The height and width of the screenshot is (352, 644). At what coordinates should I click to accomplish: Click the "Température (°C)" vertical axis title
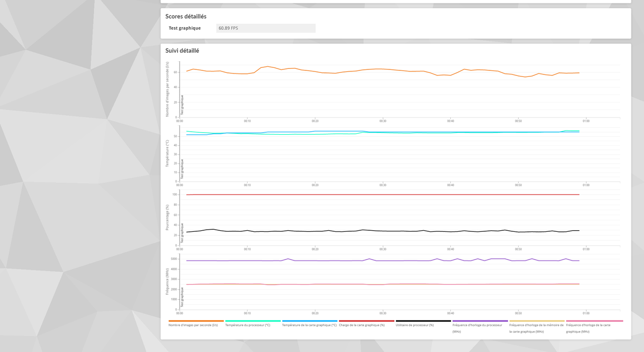(168, 153)
